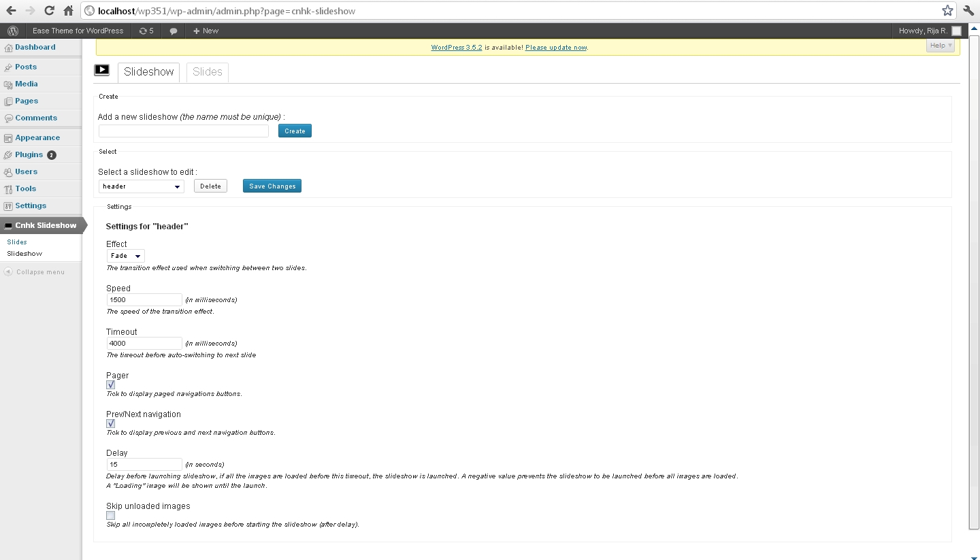Select the Slideshow tab
This screenshot has height=560, width=980.
149,72
